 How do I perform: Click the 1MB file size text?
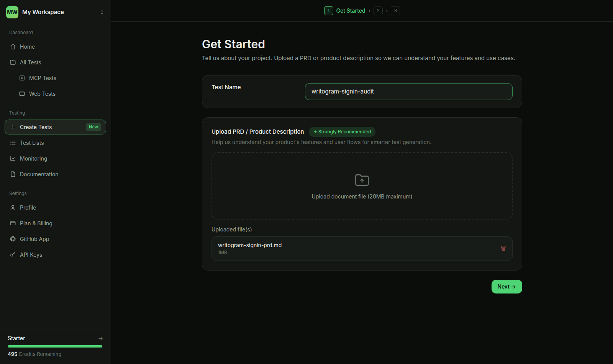[x=223, y=253]
